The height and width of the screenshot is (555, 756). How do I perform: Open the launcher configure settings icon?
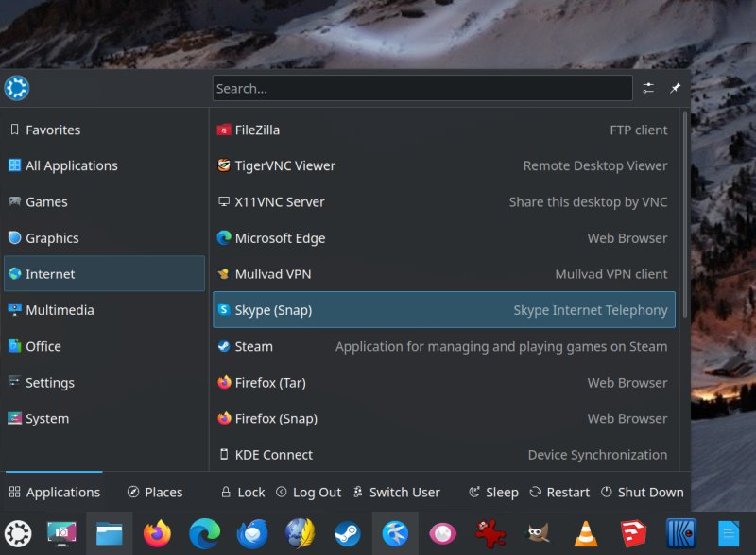pos(648,88)
